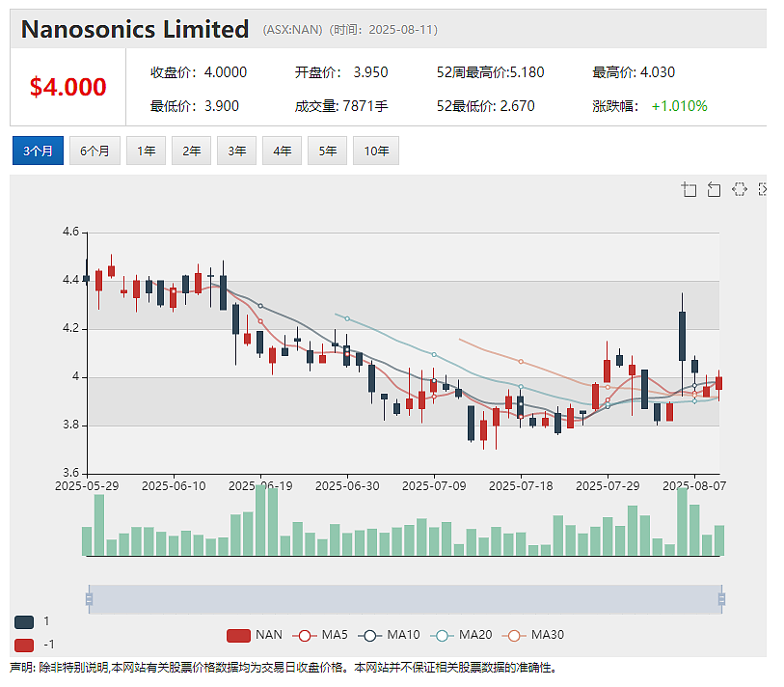Viewport: 784px width, 687px height.
Task: Click the 成交量: 7871手 value
Action: coord(341,106)
